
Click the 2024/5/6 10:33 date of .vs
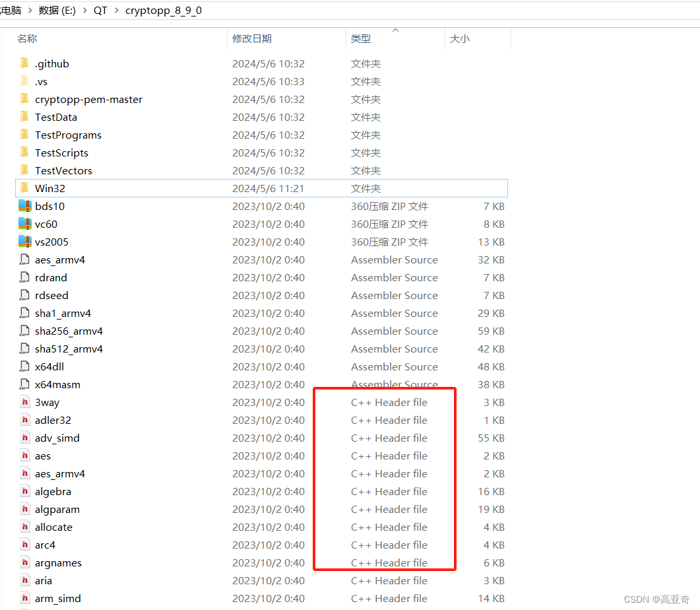pos(269,82)
